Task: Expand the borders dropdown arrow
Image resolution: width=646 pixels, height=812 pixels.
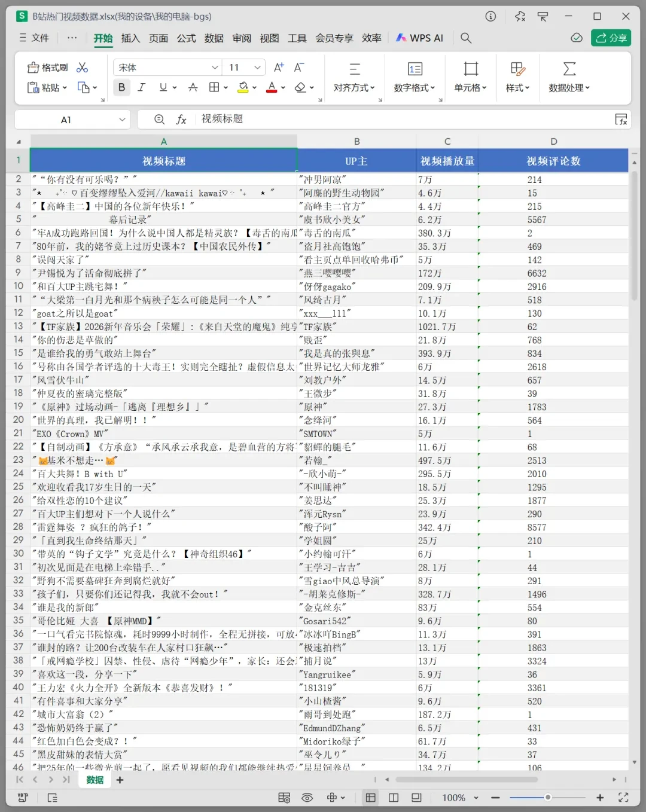Action: [x=226, y=88]
